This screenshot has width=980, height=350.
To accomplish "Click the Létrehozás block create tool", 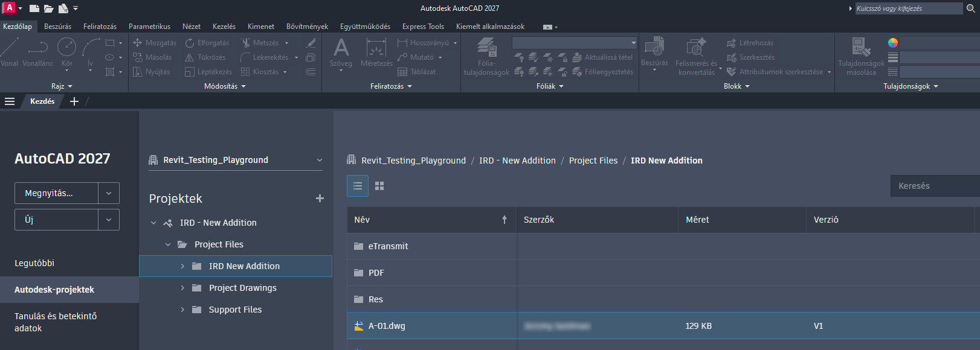I will 750,43.
